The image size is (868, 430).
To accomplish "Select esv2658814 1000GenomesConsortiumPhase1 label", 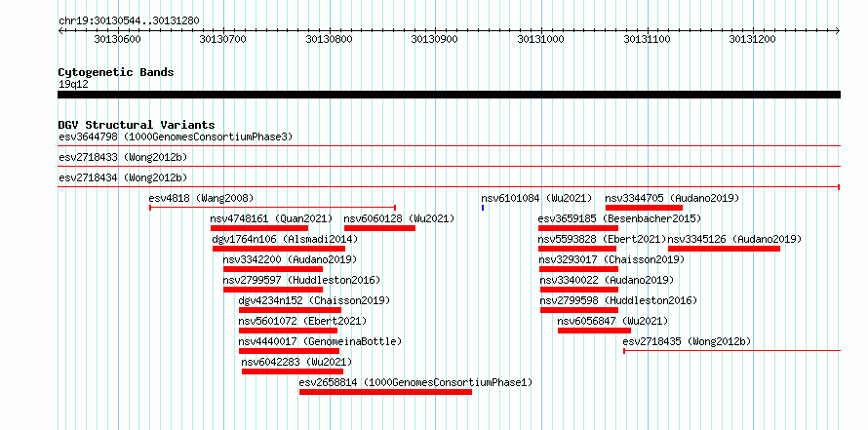I will (x=415, y=382).
